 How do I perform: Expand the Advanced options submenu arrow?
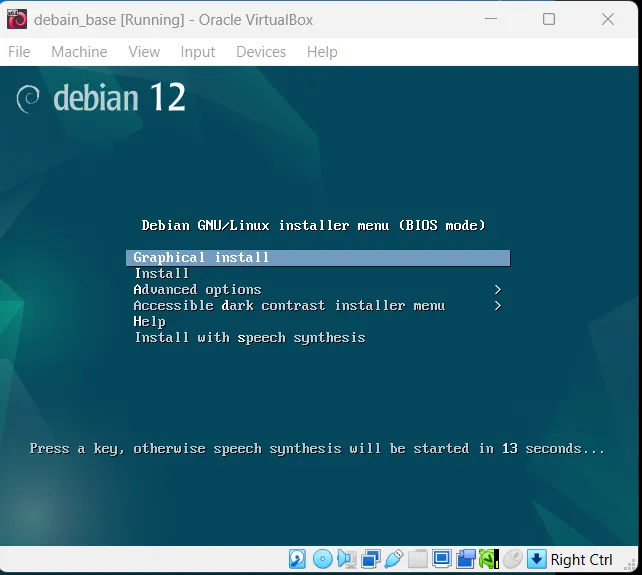pyautogui.click(x=497, y=290)
